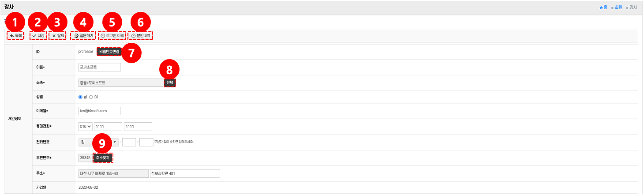Click the middle mobile number field
This screenshot has width=644, height=195.
click(108, 127)
